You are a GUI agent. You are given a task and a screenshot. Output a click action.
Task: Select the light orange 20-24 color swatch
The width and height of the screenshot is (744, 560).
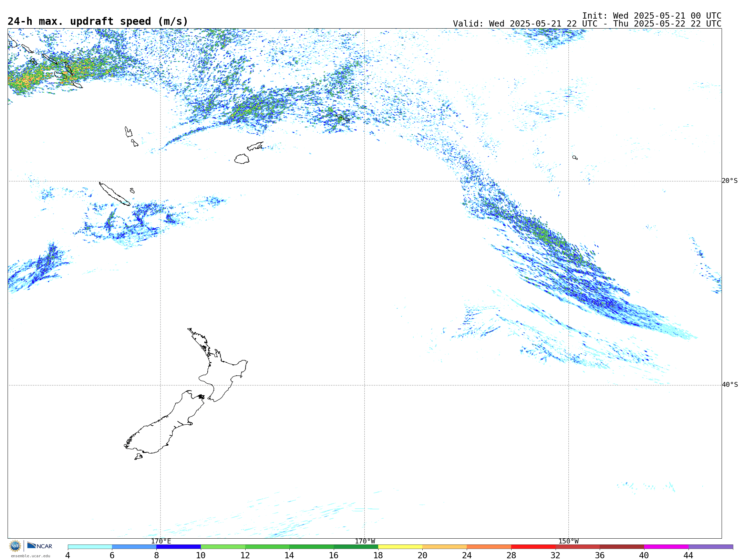click(x=445, y=547)
